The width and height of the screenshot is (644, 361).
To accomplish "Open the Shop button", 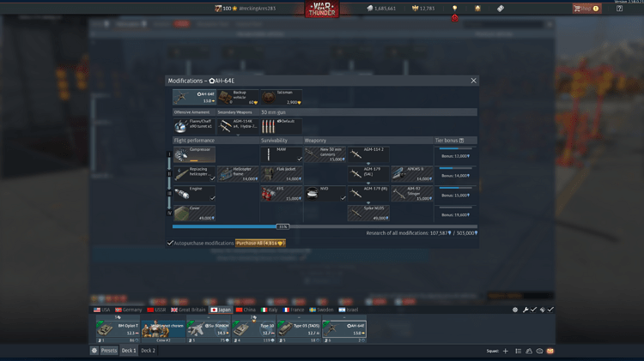I will [x=587, y=9].
